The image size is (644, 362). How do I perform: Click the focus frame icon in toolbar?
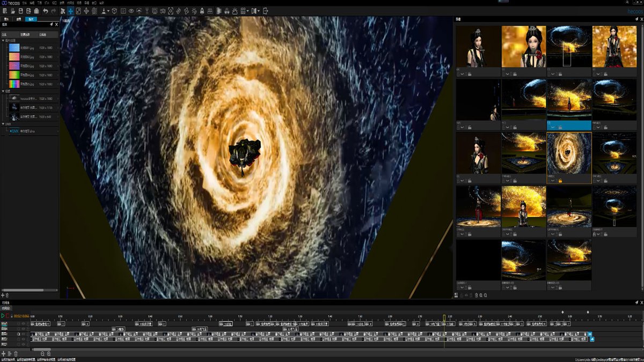point(170,11)
